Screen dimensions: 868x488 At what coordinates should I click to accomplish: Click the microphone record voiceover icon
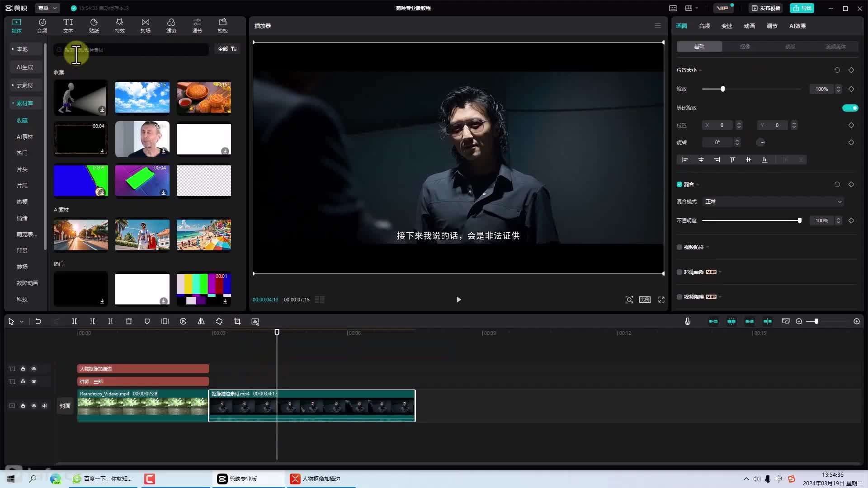pyautogui.click(x=688, y=321)
